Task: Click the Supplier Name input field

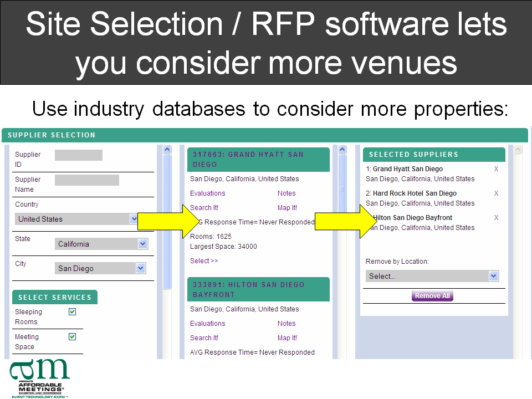Action: pyautogui.click(x=87, y=180)
